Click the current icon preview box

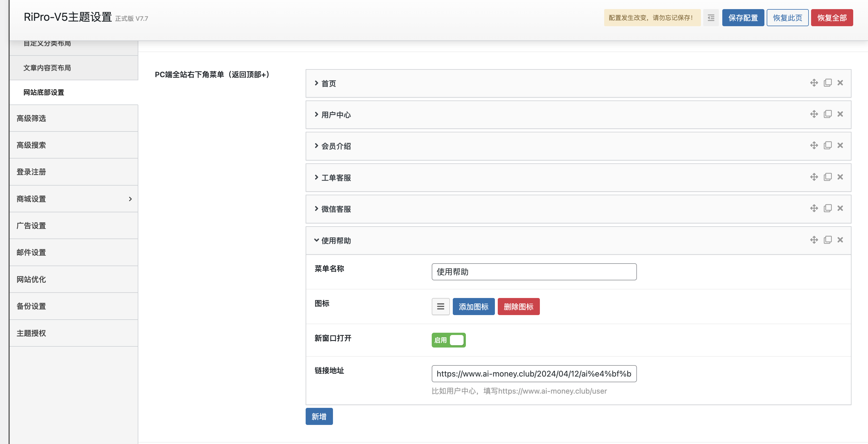point(440,307)
